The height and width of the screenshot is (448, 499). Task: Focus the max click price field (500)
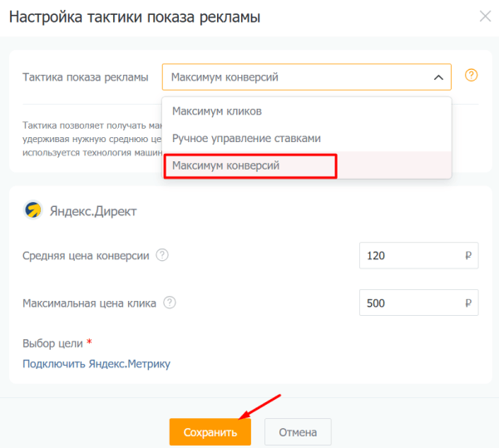pyautogui.click(x=418, y=303)
